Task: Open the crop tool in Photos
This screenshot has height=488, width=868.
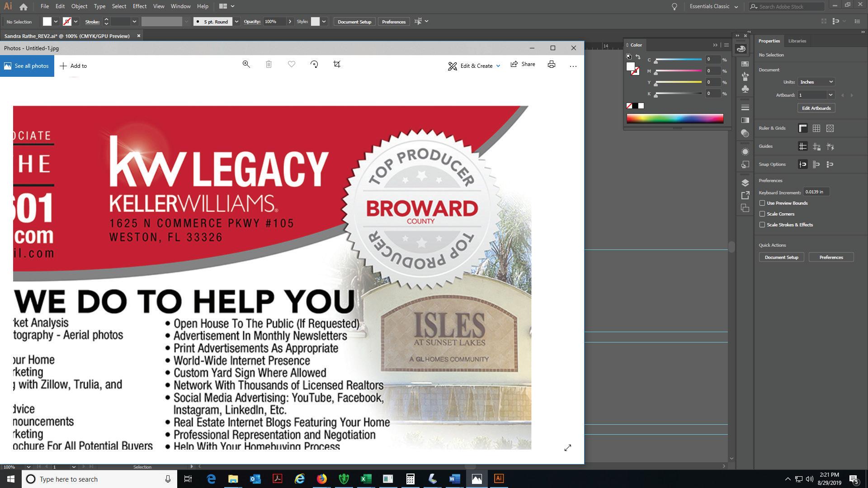Action: pos(337,64)
